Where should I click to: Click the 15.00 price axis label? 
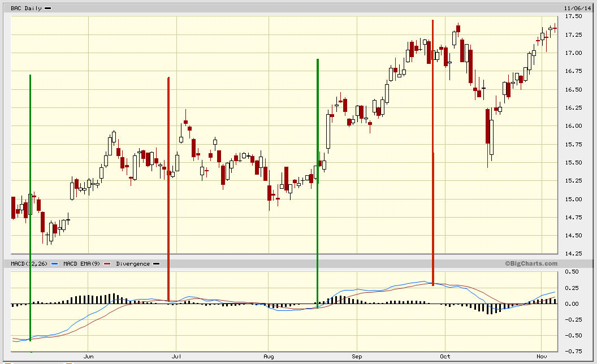click(573, 199)
